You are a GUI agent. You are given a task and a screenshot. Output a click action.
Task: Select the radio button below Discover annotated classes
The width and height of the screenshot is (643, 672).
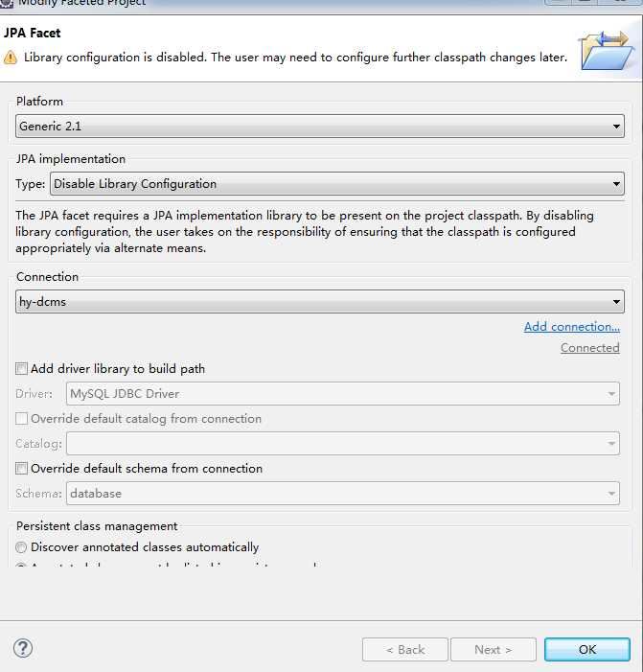click(x=22, y=568)
